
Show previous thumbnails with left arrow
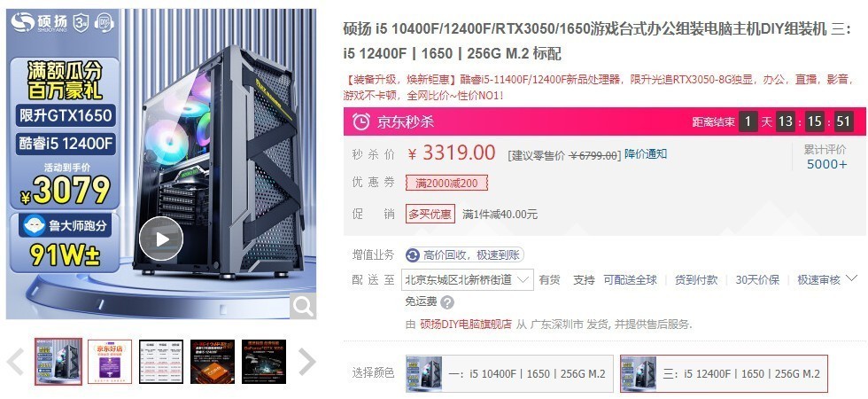(15, 362)
